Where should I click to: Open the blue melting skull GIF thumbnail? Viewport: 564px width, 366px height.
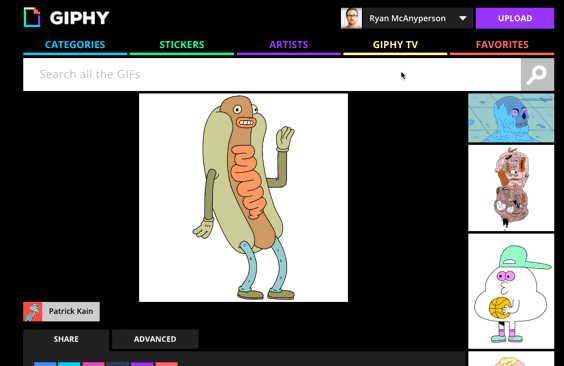(x=511, y=118)
